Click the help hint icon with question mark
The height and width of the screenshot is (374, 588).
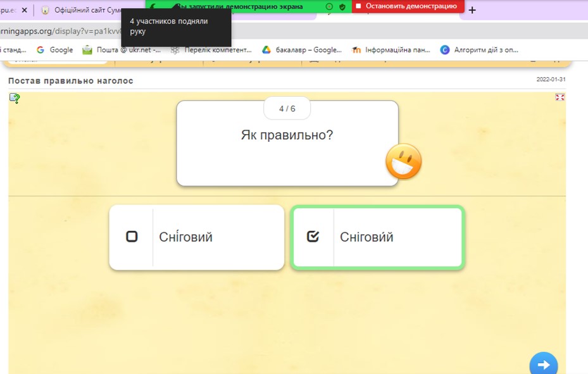[x=15, y=98]
